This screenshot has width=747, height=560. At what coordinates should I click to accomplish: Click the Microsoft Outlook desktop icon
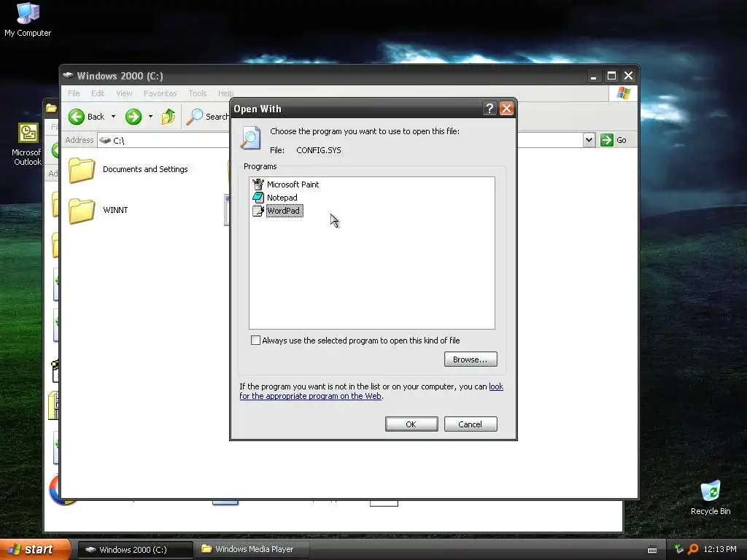pyautogui.click(x=27, y=144)
